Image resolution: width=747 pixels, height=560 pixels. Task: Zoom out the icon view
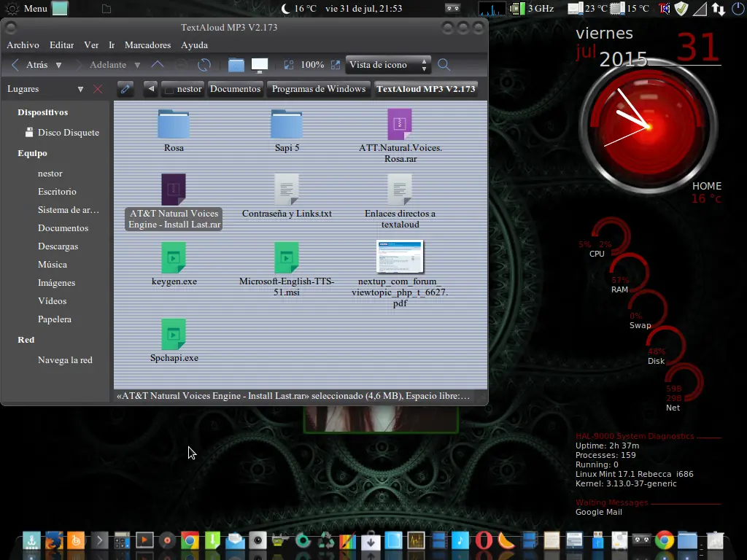[x=289, y=65]
